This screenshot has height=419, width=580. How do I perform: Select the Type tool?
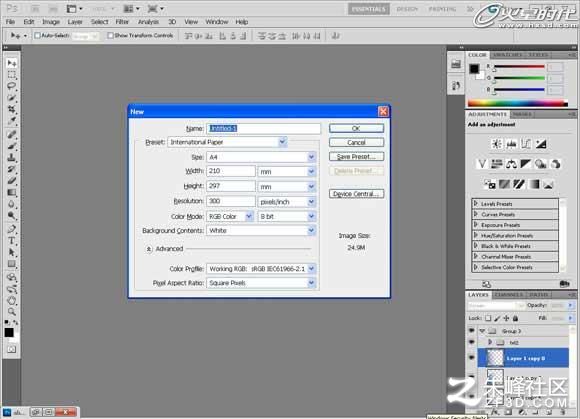[11, 241]
